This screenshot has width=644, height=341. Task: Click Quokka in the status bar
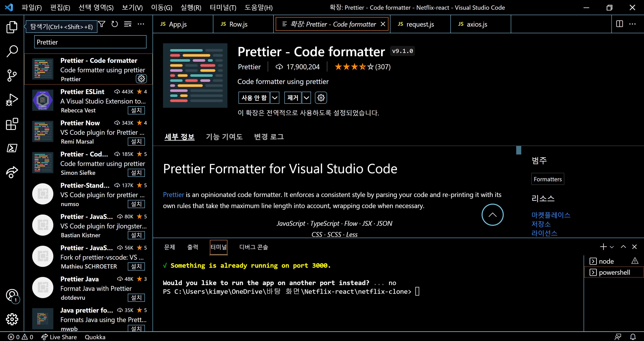95,337
